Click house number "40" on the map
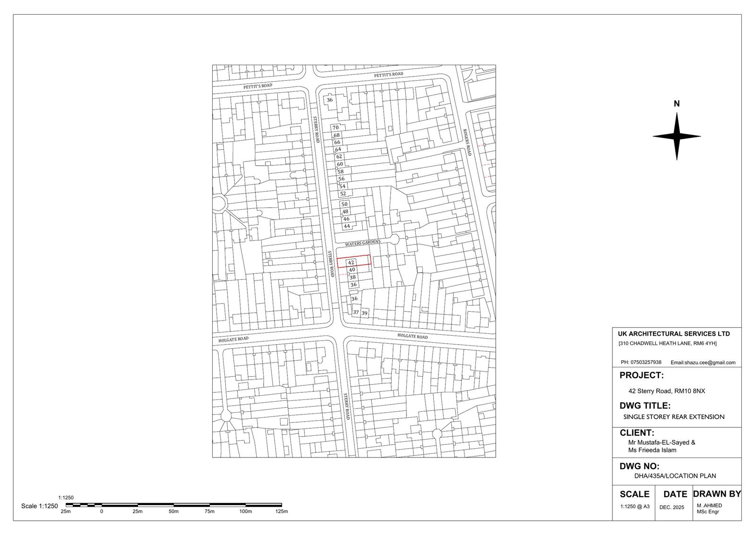Viewport: 756px width, 534px height. (x=352, y=270)
